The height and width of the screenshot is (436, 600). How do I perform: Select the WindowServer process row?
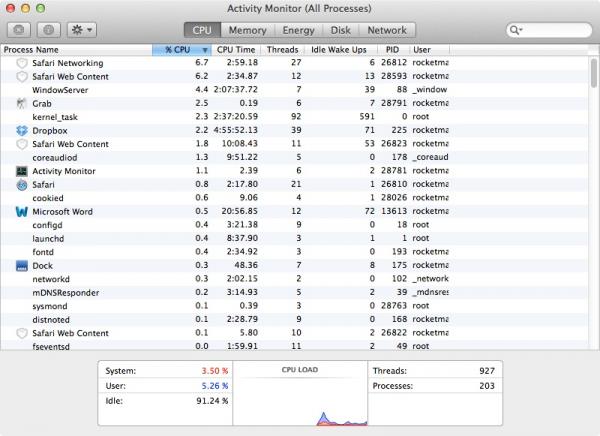pyautogui.click(x=295, y=90)
